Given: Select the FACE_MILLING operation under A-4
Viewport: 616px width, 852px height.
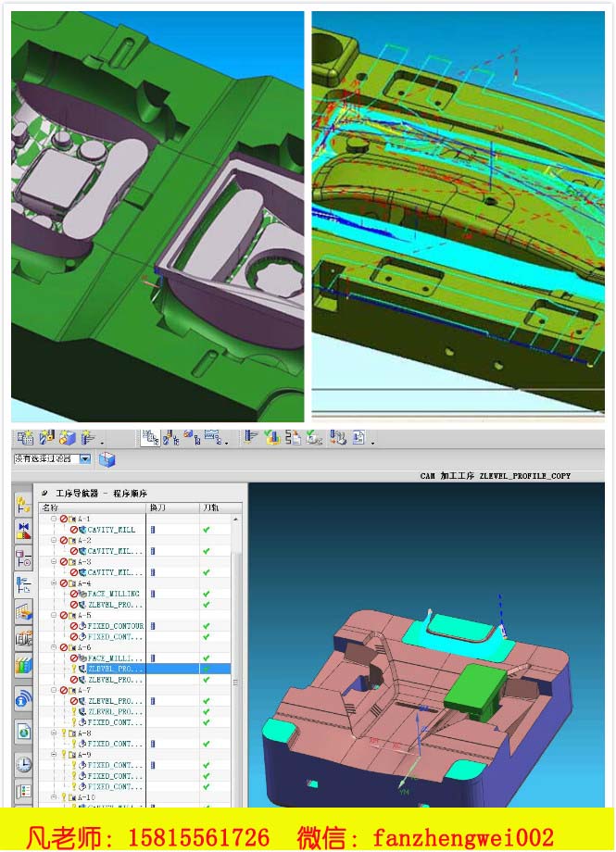Looking at the screenshot, I should coord(114,594).
